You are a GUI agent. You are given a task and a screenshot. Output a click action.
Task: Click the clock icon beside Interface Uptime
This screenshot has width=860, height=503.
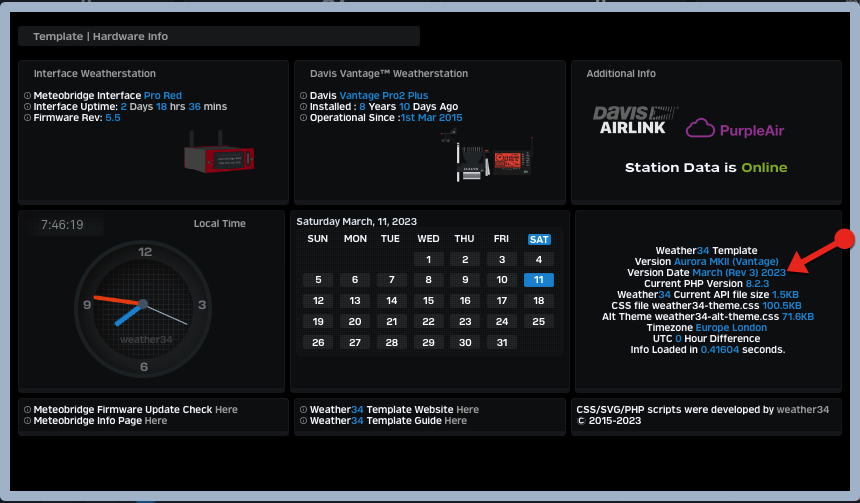coord(27,106)
